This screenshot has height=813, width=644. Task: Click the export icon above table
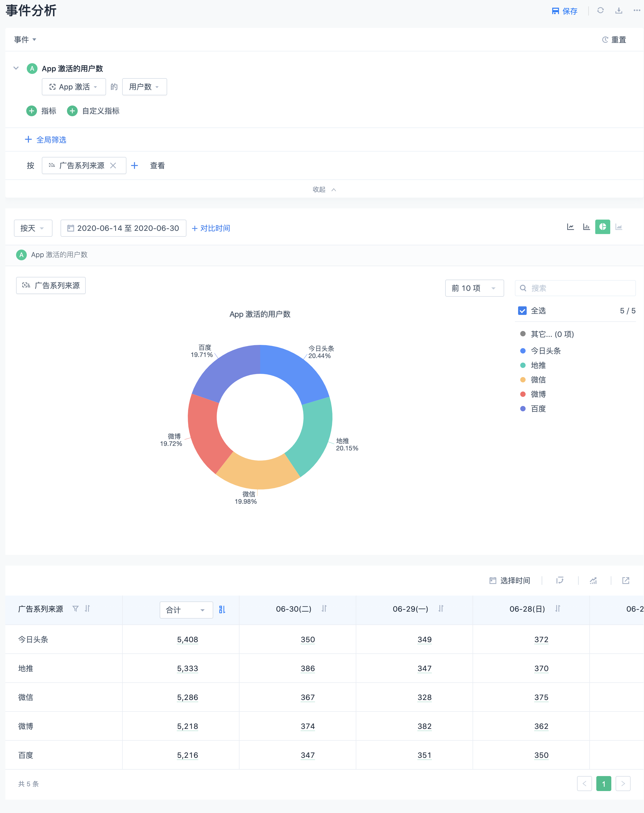626,581
